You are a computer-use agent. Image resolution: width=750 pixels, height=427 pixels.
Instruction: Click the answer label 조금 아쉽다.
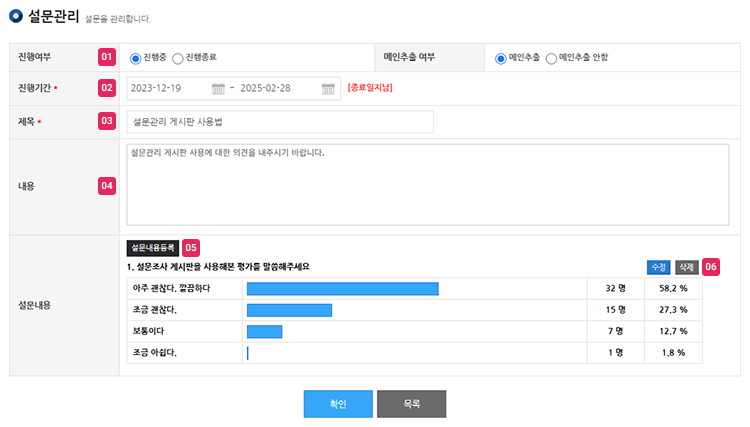click(x=154, y=352)
